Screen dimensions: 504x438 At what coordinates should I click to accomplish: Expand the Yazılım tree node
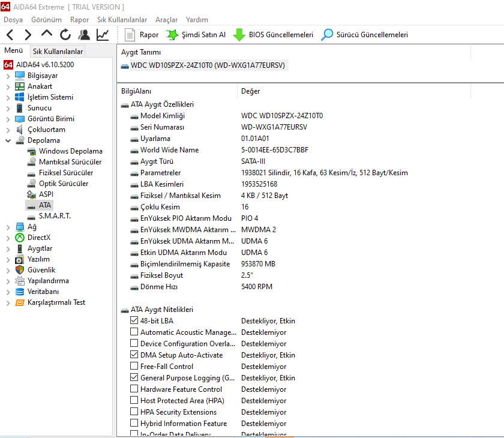click(x=8, y=260)
